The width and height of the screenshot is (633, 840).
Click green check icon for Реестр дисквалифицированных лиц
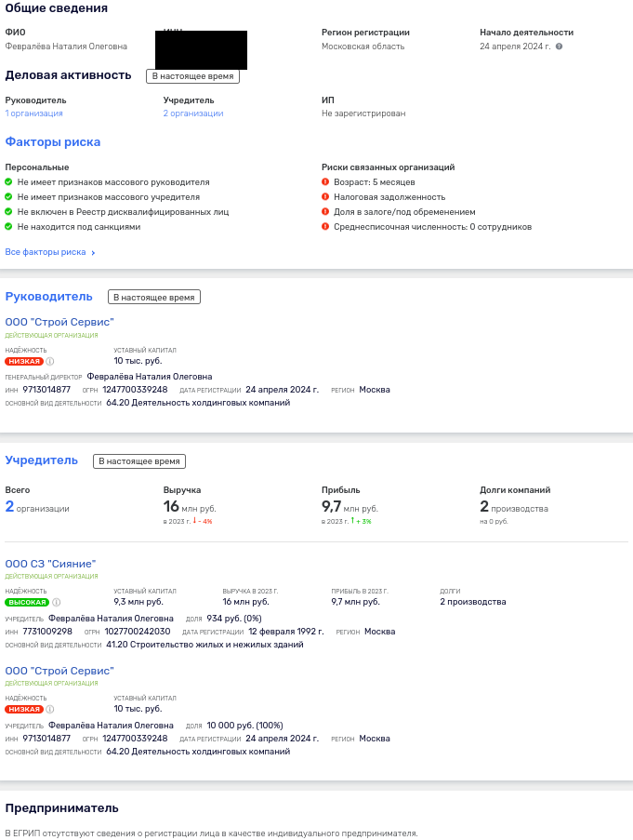[x=8, y=211]
